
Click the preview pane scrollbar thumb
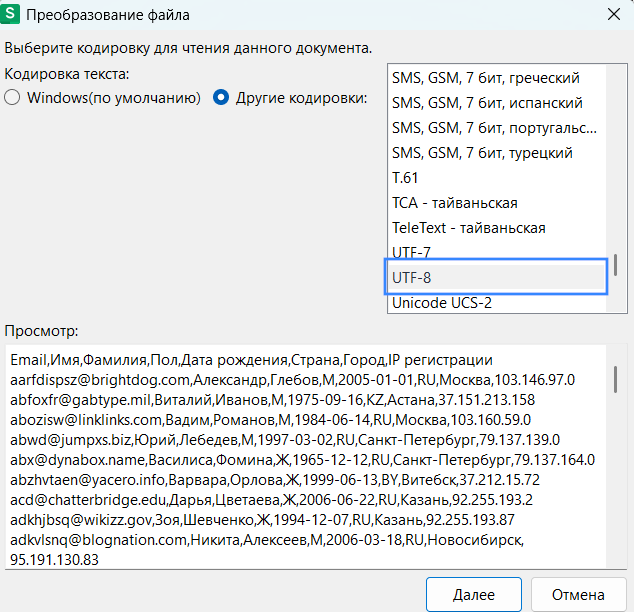(x=615, y=379)
